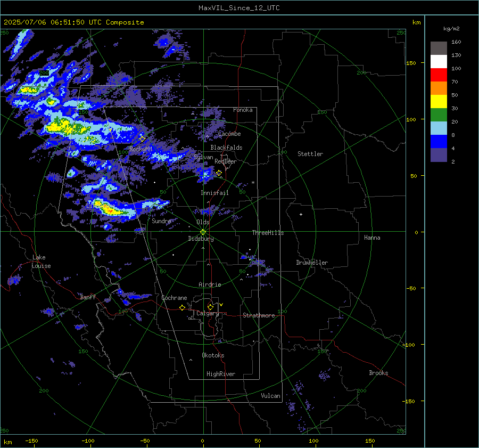479x448 pixels.
Task: Click the yellow 50 legend color swatch
Action: (439, 102)
